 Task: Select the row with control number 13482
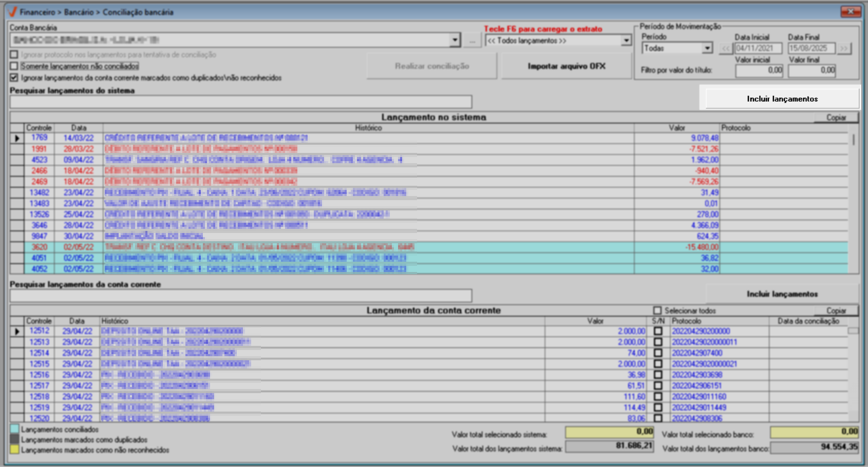pyautogui.click(x=429, y=192)
